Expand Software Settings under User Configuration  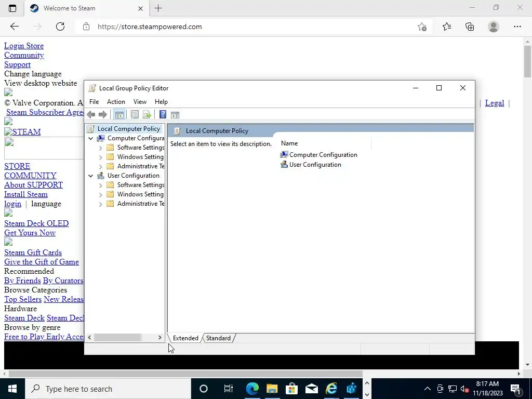[x=100, y=185]
